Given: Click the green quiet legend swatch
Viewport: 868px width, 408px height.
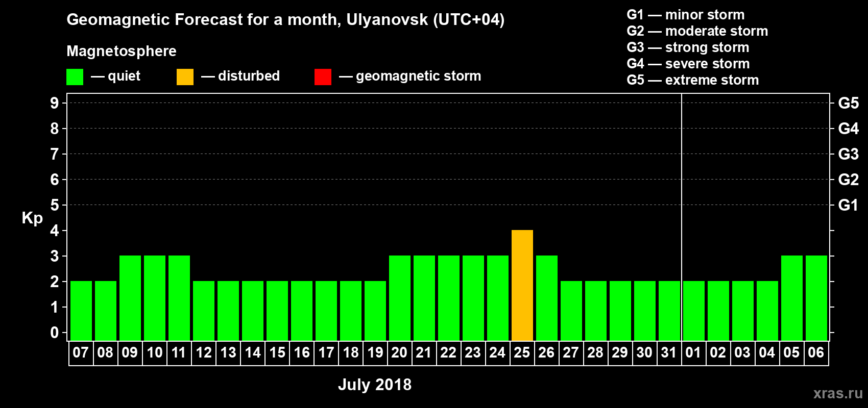Looking at the screenshot, I should (x=75, y=77).
